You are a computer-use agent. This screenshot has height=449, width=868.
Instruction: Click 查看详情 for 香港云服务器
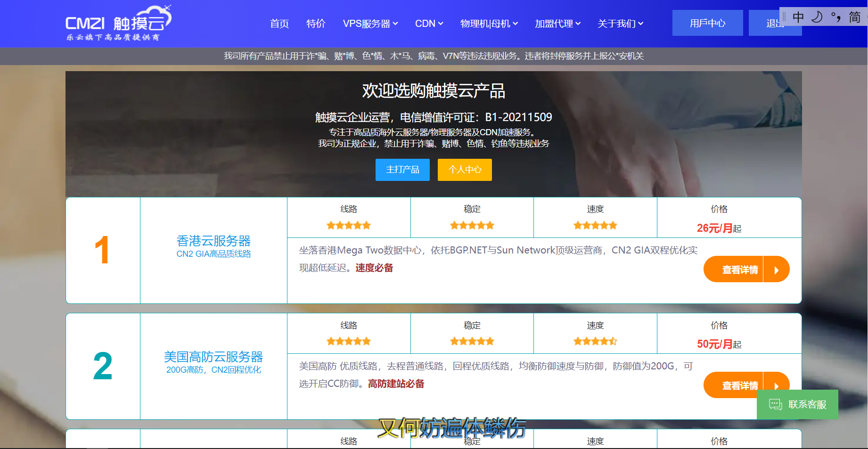coord(746,269)
